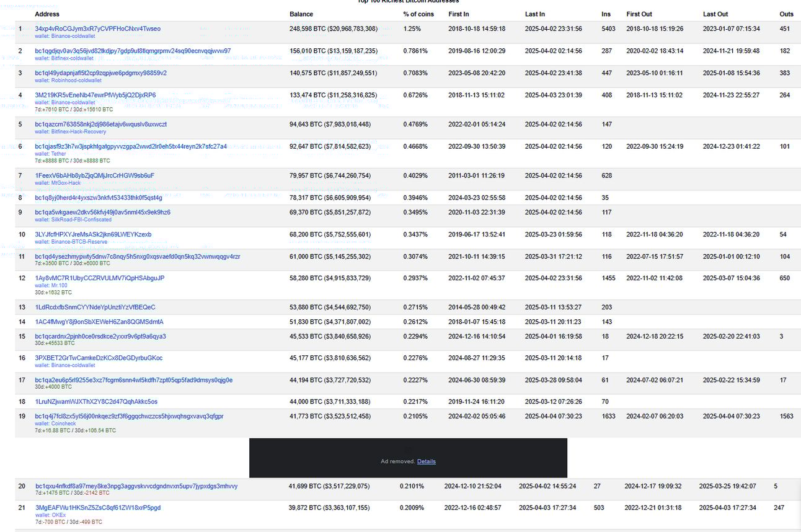
Task: Click the First In column header
Action: point(459,14)
